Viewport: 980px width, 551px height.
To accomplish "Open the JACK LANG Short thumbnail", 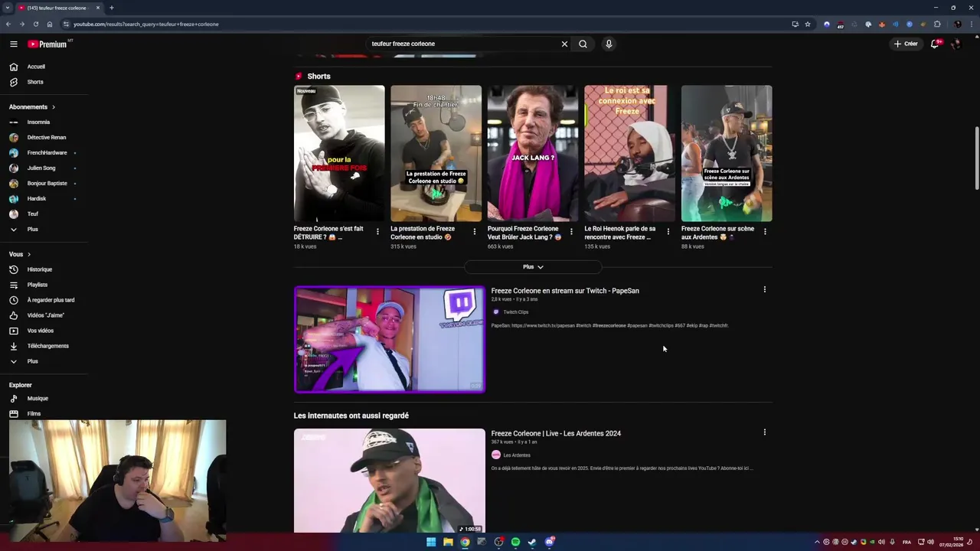I will point(533,153).
